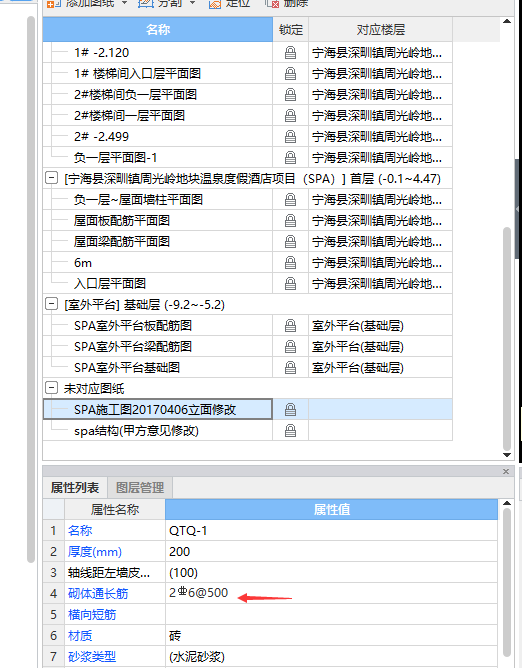Select drawing 1# 楼梯间入口层平面图
Image resolution: width=522 pixels, height=668 pixels.
point(137,74)
